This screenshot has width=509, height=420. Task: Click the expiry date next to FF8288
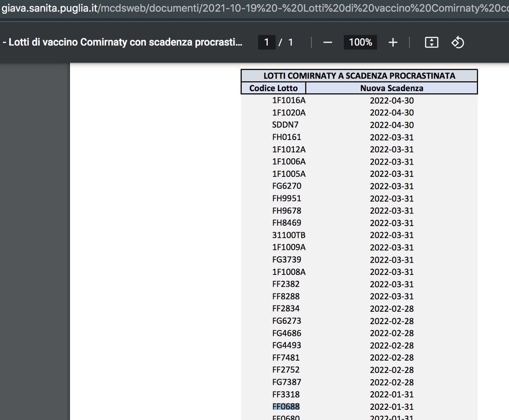click(x=392, y=297)
